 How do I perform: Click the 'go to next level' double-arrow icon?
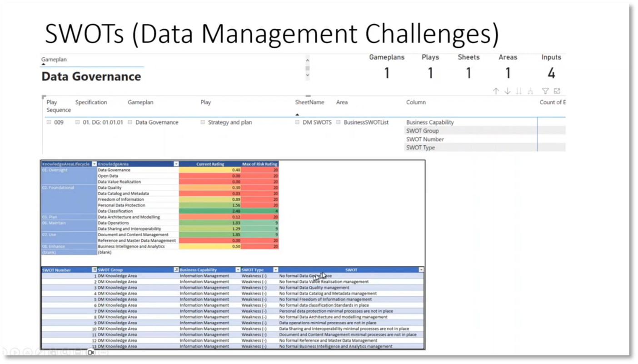tap(519, 91)
